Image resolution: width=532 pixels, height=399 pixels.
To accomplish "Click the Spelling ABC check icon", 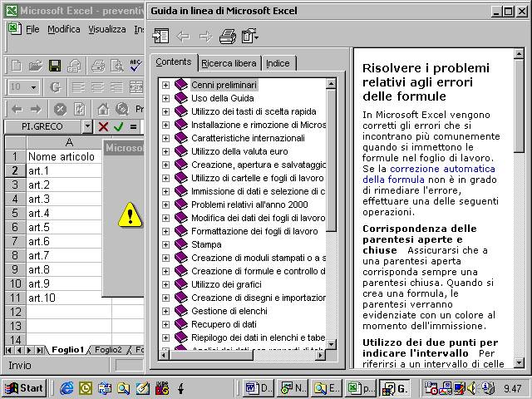I will tap(135, 65).
